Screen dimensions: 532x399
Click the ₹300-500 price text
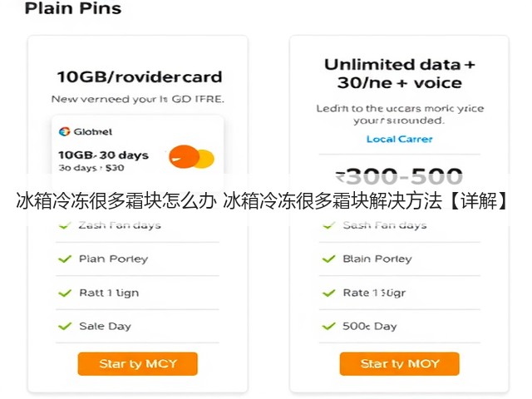pos(399,176)
